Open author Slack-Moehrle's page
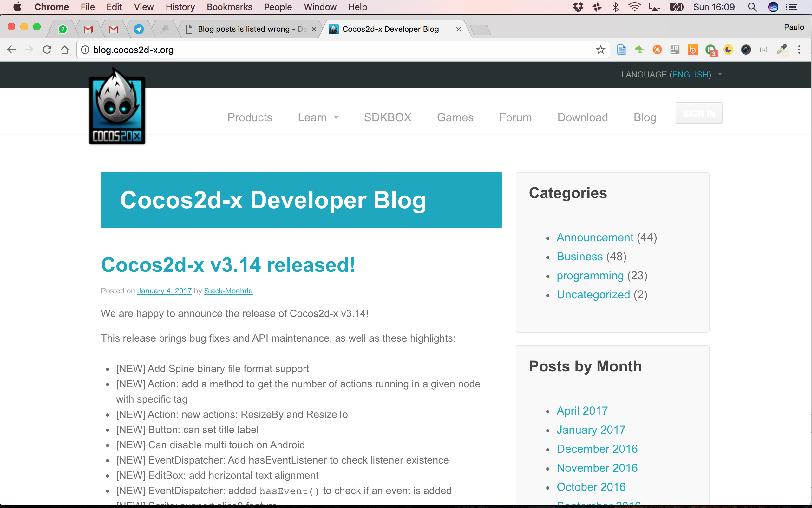The image size is (812, 508). coord(228,291)
